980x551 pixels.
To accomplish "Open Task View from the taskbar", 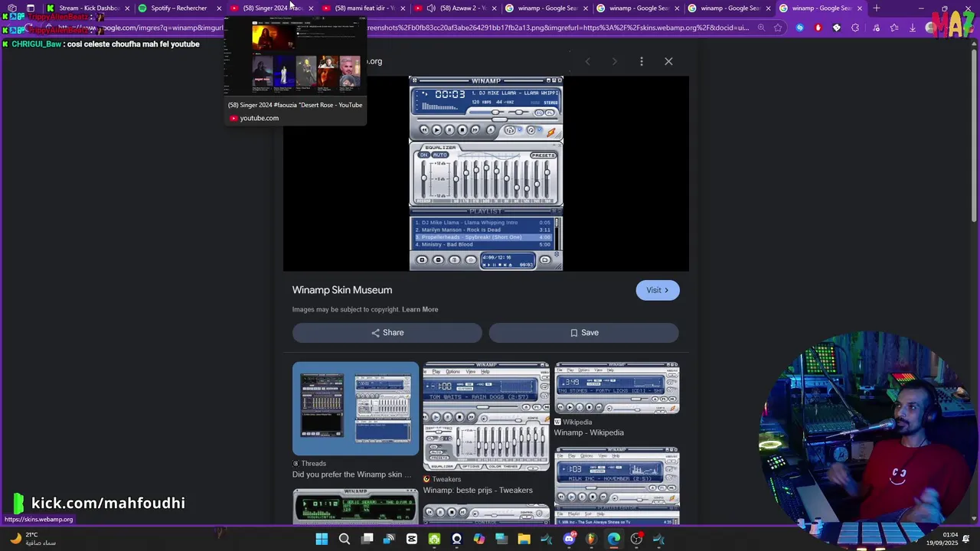I will [367, 539].
